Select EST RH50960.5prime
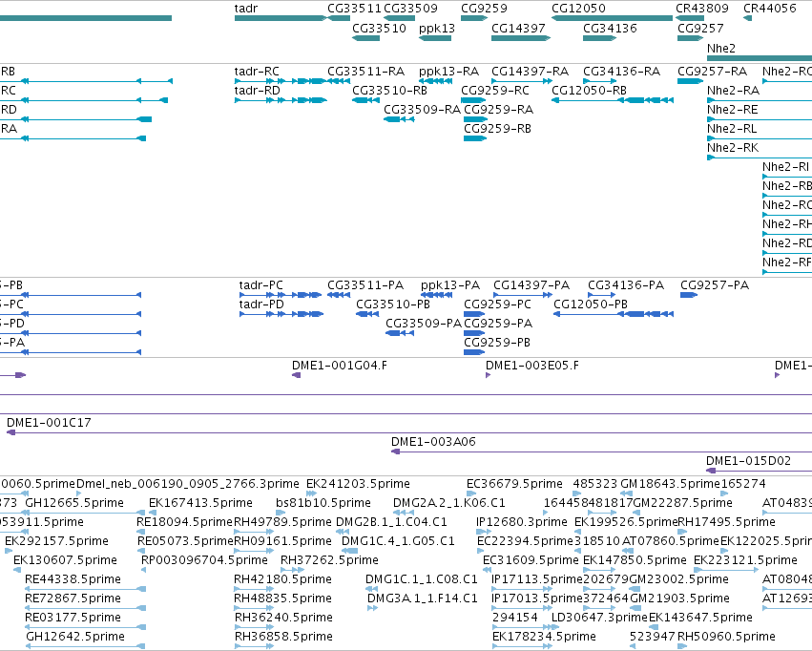The height and width of the screenshot is (651, 812). [x=682, y=647]
